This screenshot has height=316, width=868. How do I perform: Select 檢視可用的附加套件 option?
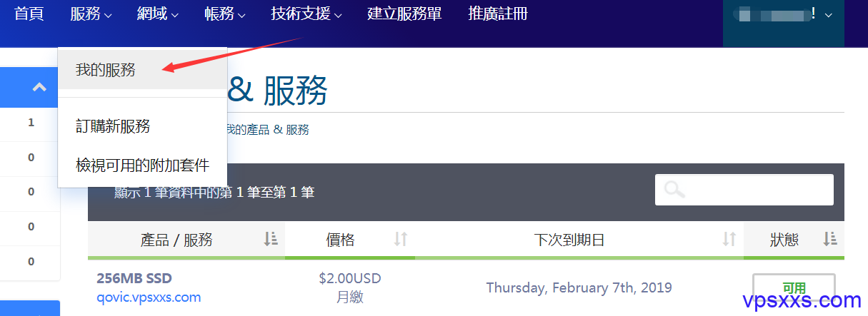point(143,165)
